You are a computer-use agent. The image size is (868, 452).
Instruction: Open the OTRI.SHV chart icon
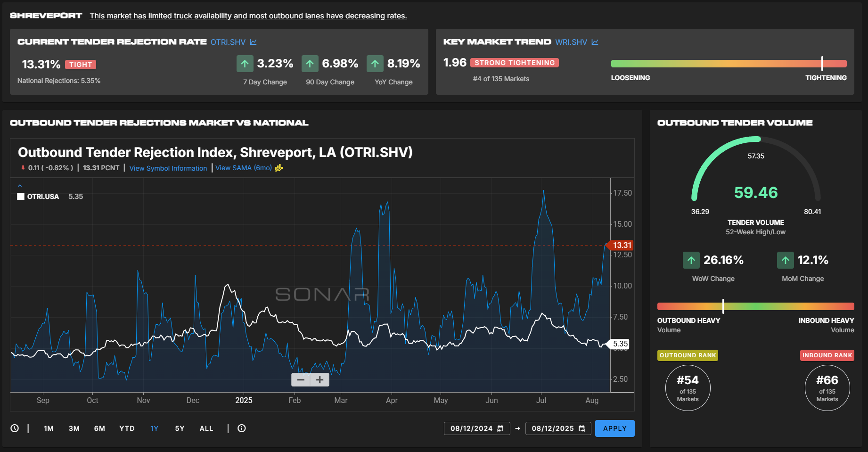click(x=253, y=42)
